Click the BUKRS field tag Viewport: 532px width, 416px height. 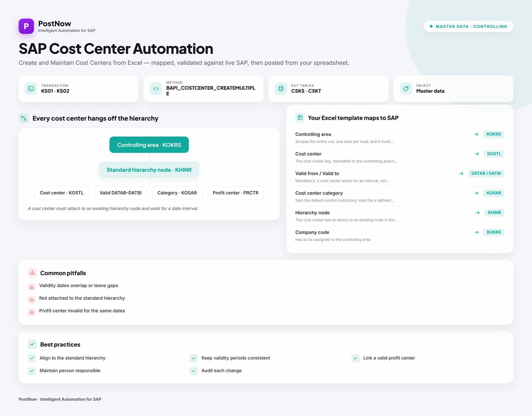tap(494, 232)
